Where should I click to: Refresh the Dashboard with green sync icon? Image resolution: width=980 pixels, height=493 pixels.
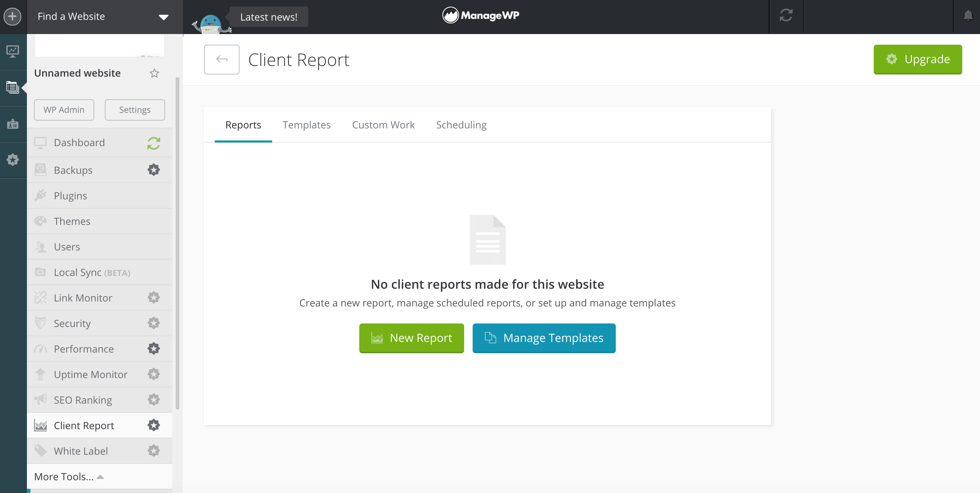click(x=154, y=143)
